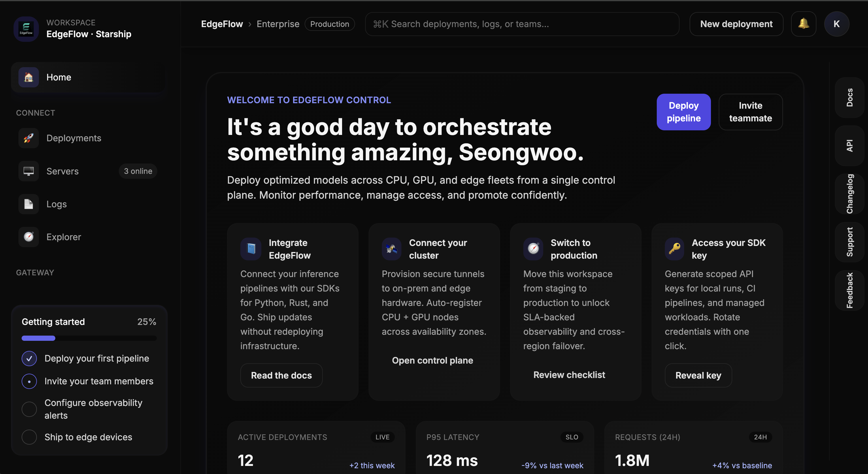Select the Servers monitor icon

[29, 171]
